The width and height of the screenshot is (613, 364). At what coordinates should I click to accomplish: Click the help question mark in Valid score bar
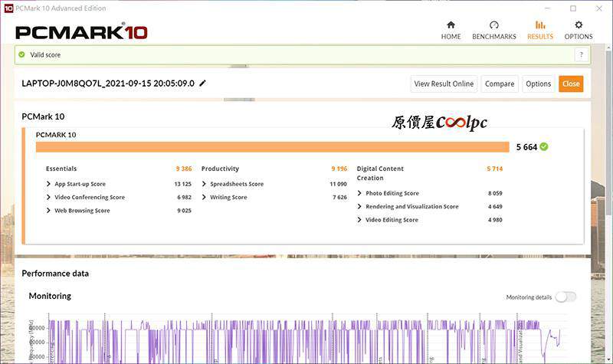[582, 54]
